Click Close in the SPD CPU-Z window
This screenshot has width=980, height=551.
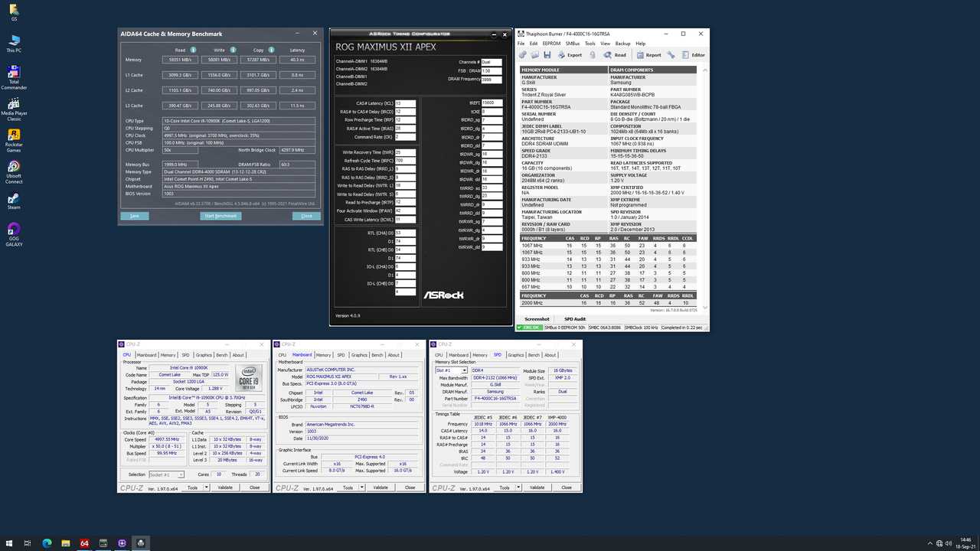(567, 487)
